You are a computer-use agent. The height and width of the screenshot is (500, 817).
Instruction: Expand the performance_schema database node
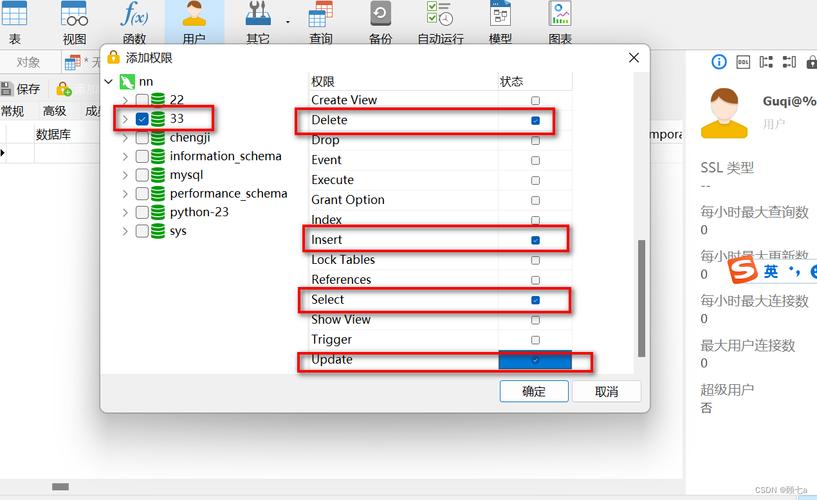coord(125,194)
